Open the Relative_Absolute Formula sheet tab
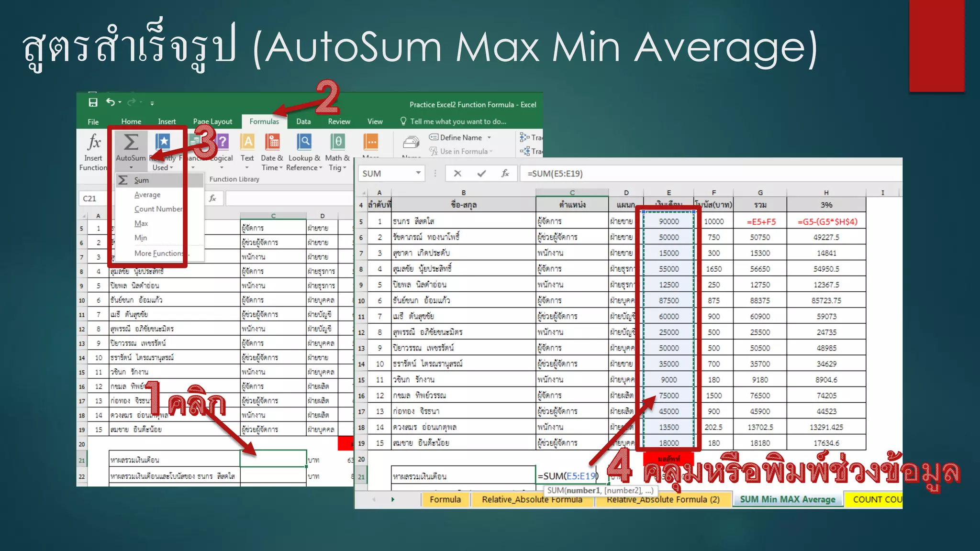This screenshot has height=551, width=980. (532, 499)
